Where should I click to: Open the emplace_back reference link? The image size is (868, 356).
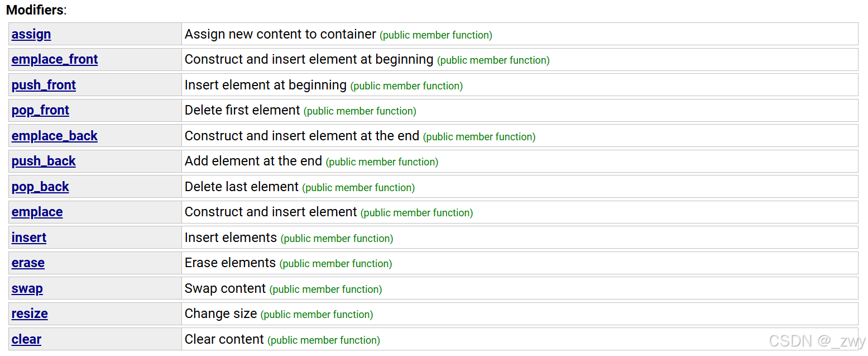click(55, 136)
